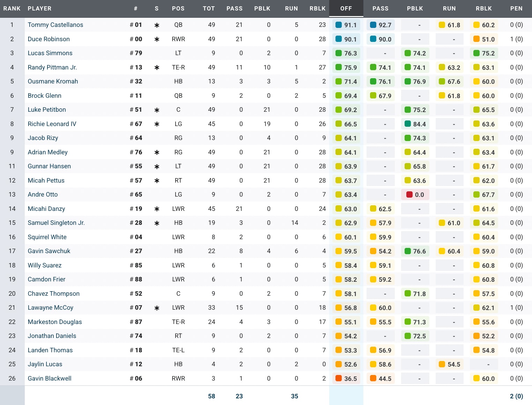Select the teal 92.7 PASS grade badge

click(x=380, y=25)
